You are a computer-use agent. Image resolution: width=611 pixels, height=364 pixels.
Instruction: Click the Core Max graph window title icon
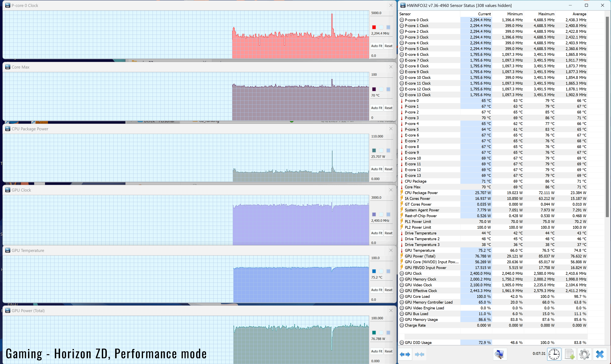click(x=8, y=67)
